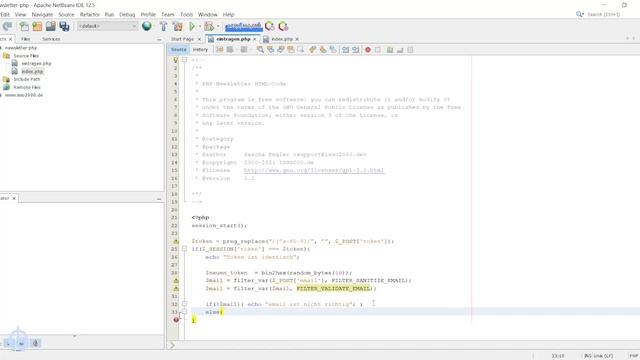Open the Profile menu
The height and width of the screenshot is (360, 640).
[x=148, y=14]
